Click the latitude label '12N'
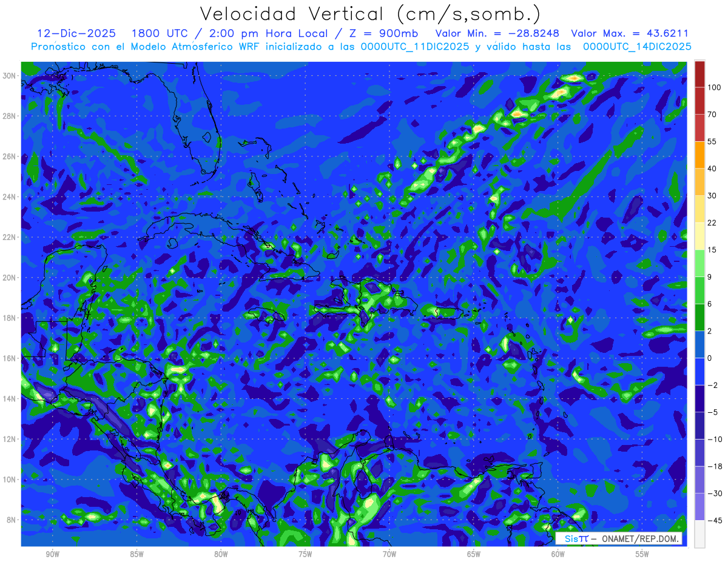This screenshot has width=728, height=562. pos(10,439)
